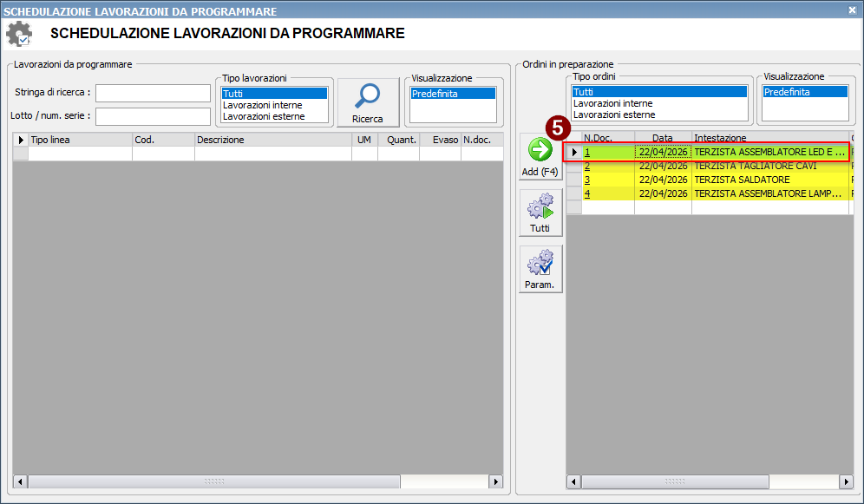Close the scheduling window with X
The image size is (864, 504).
[852, 10]
